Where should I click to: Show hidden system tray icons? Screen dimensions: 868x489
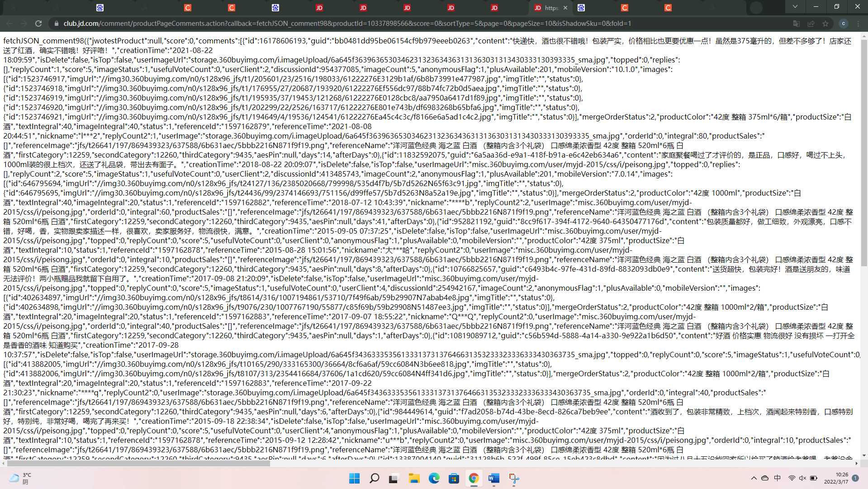[x=754, y=478]
